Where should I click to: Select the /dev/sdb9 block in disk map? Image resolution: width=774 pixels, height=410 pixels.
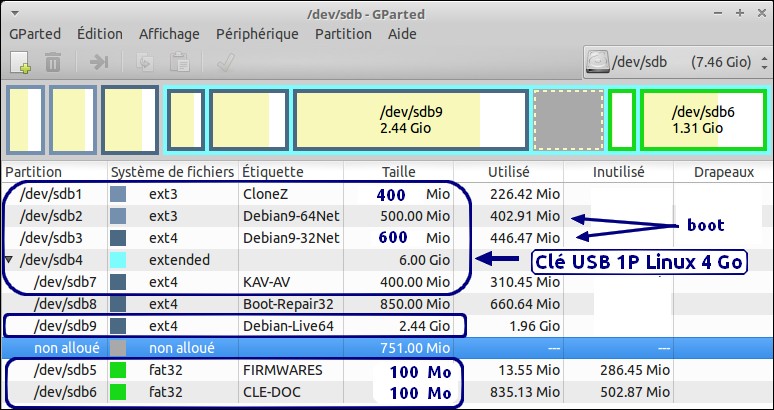click(410, 121)
